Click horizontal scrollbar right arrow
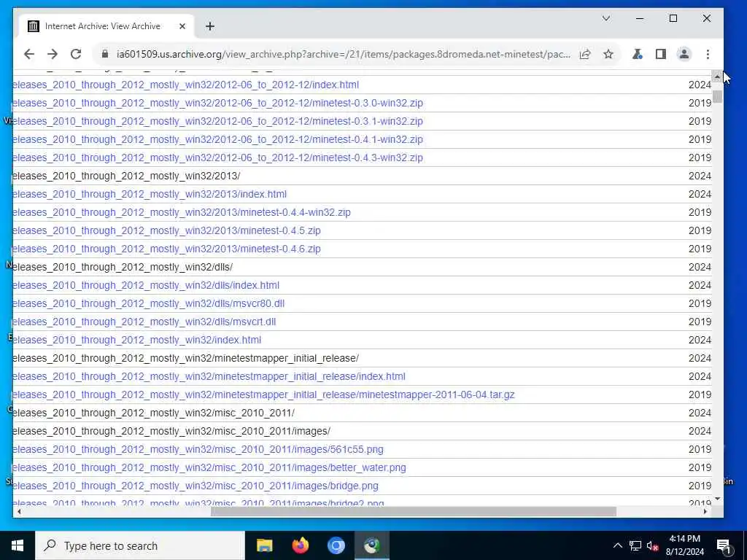Screen dimensions: 747x560 click(705, 511)
